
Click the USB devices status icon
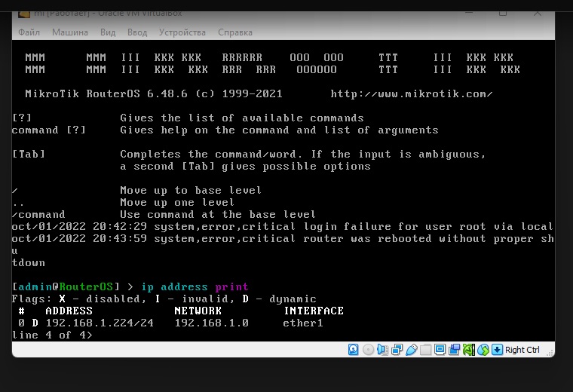411,350
